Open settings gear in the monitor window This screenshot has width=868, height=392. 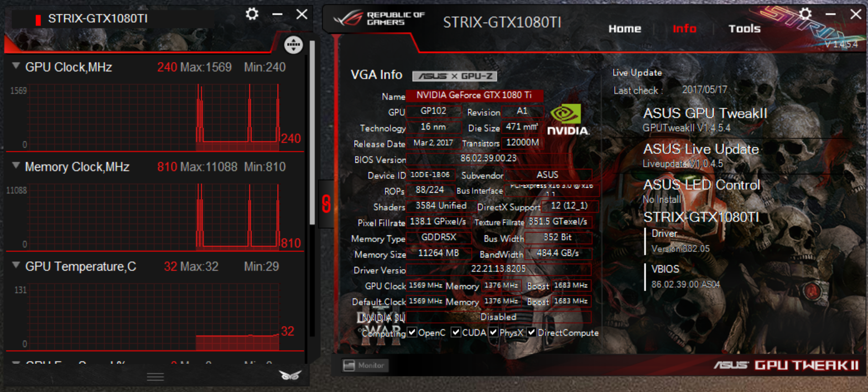252,14
